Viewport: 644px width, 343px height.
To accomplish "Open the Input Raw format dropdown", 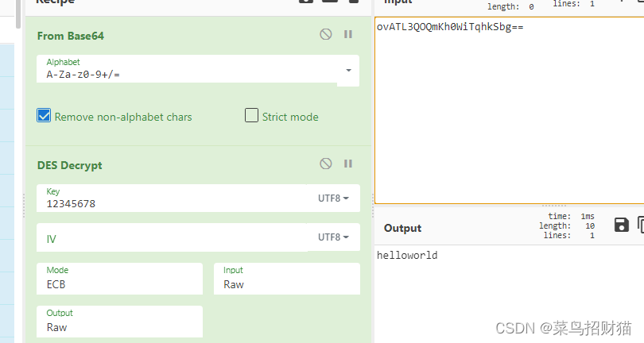I will click(x=287, y=279).
